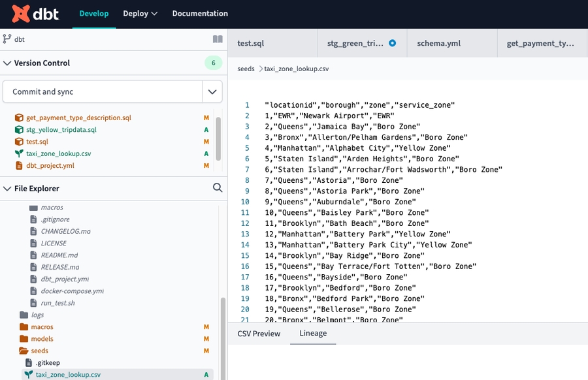Switch to the CSV Preview tab

[x=259, y=334]
